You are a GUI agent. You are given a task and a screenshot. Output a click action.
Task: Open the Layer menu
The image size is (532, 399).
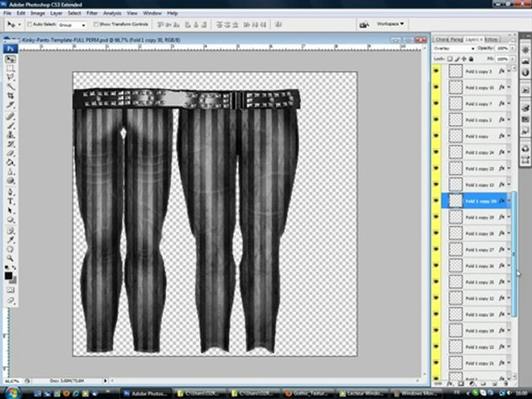pyautogui.click(x=56, y=13)
